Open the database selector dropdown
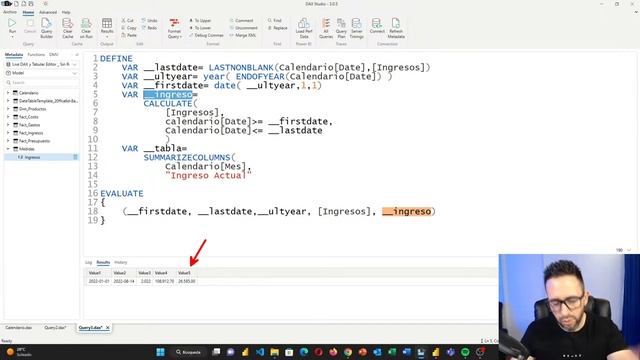This screenshot has height=360, width=640. pyautogui.click(x=42, y=64)
